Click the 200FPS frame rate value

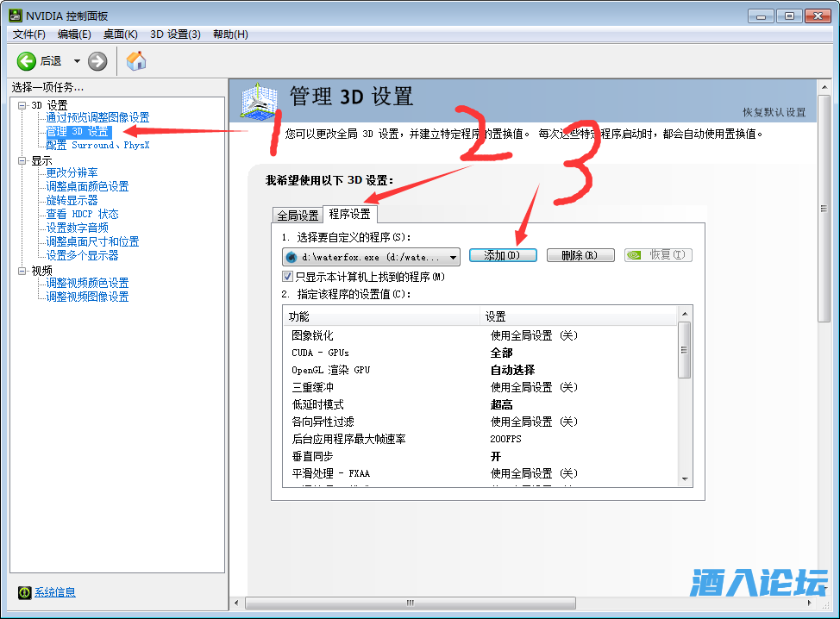pyautogui.click(x=505, y=439)
